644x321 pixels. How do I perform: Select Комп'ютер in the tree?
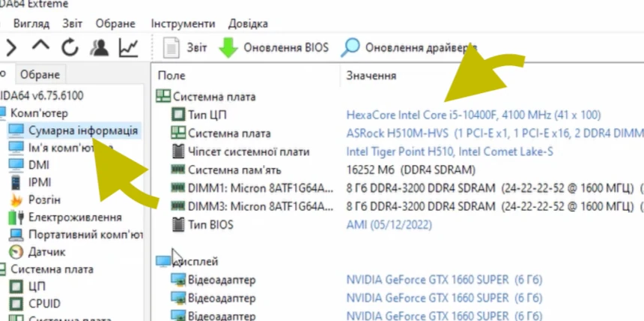coord(39,112)
